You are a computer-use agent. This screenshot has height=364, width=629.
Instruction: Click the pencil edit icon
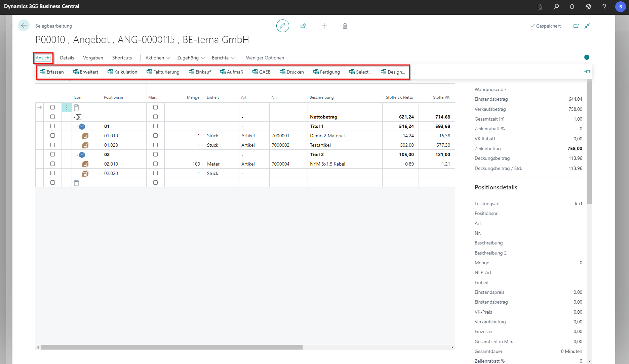click(x=282, y=26)
